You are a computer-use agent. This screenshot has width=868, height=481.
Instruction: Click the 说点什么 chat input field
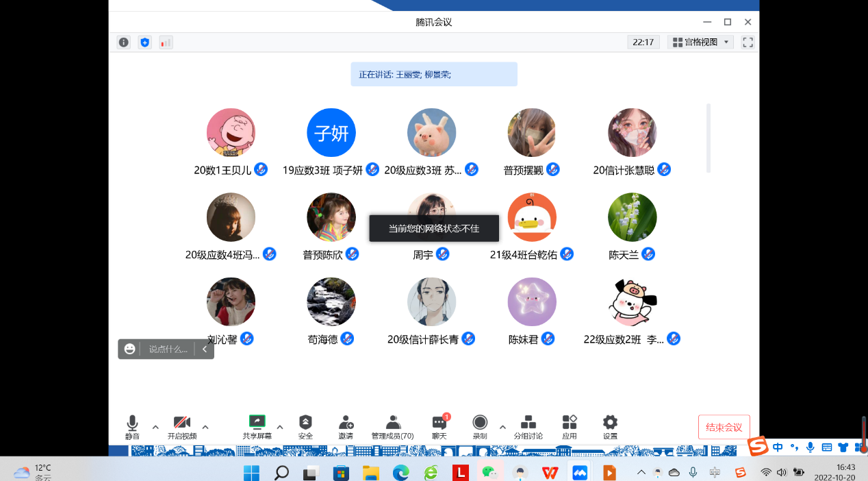click(168, 349)
